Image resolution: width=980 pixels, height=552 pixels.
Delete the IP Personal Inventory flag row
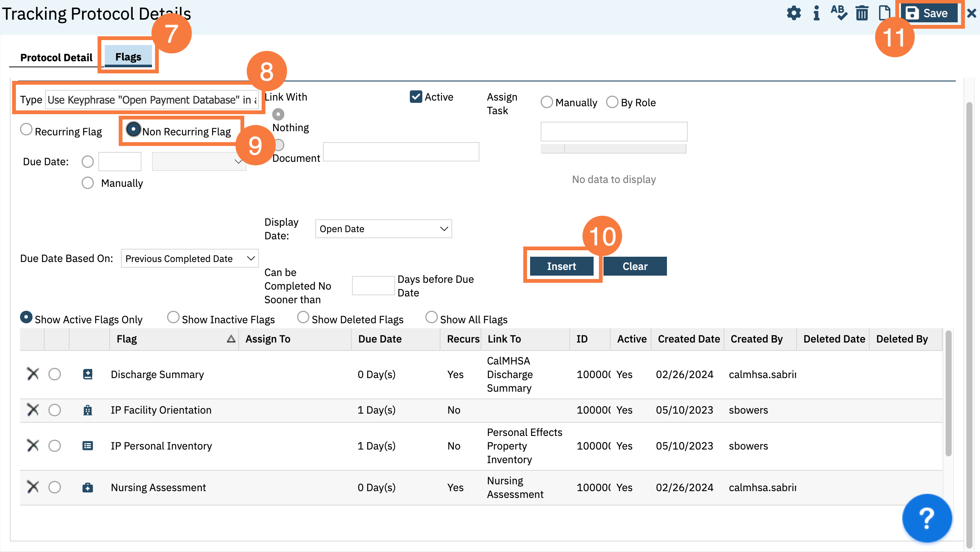(33, 445)
